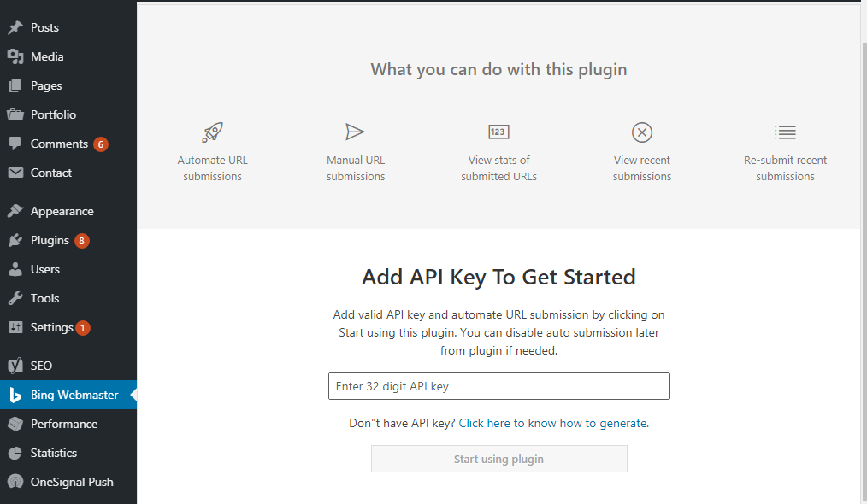Open the Comments menu item

click(59, 144)
